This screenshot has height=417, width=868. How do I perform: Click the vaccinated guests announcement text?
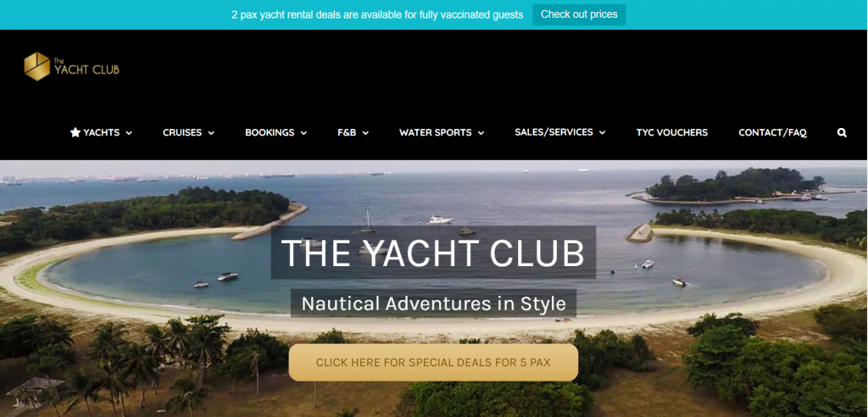click(377, 15)
